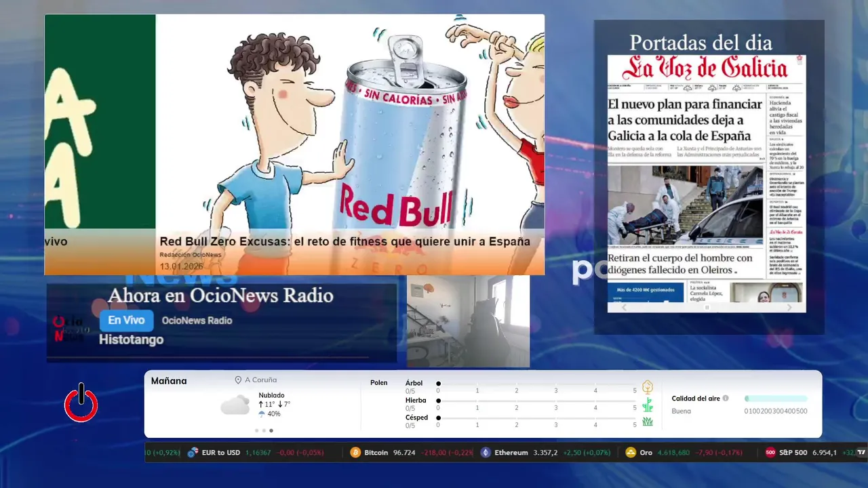Screen dimensions: 868x488
Task: Click the Calidad del aire info icon
Action: tap(726, 399)
